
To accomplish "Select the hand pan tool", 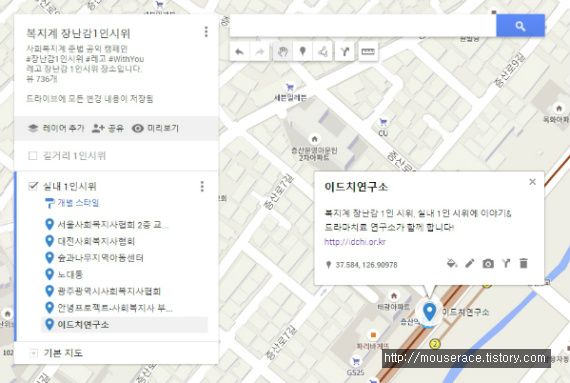I will [x=283, y=52].
